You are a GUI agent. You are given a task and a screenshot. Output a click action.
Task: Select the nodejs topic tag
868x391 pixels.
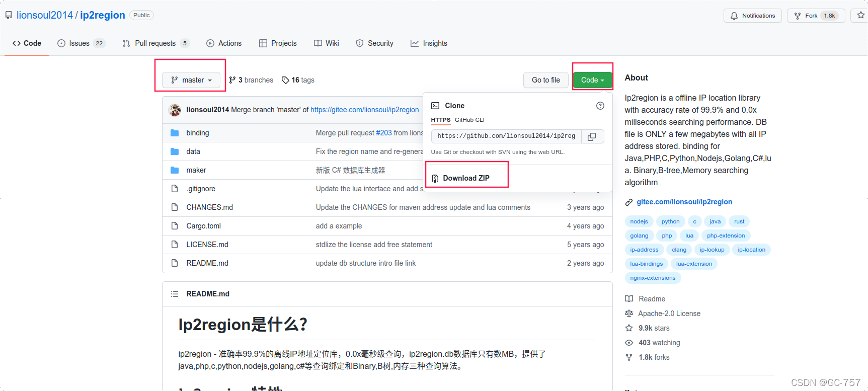[639, 221]
